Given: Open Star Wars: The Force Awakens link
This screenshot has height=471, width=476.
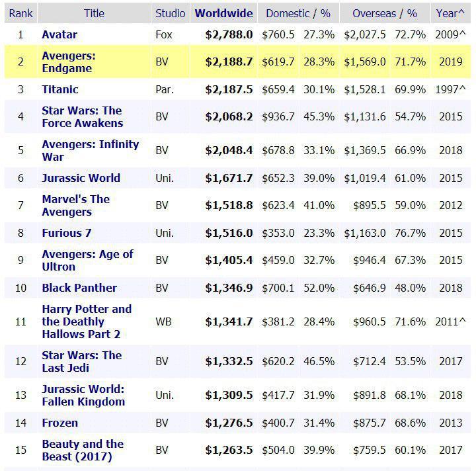Looking at the screenshot, I should 82,116.
